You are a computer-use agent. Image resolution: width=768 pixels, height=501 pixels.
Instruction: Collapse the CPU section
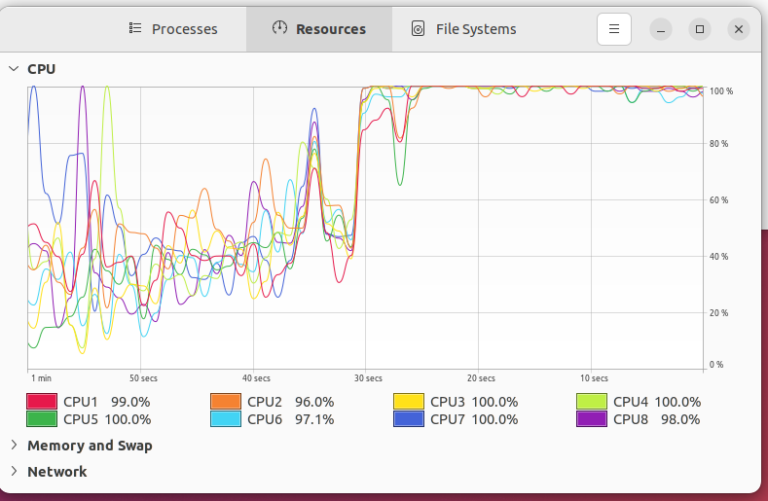(x=14, y=69)
